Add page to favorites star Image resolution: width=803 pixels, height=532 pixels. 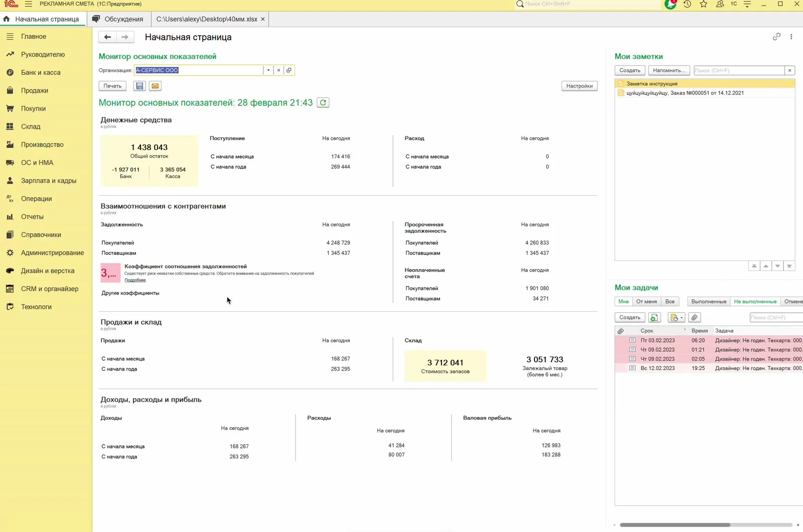tap(704, 4)
